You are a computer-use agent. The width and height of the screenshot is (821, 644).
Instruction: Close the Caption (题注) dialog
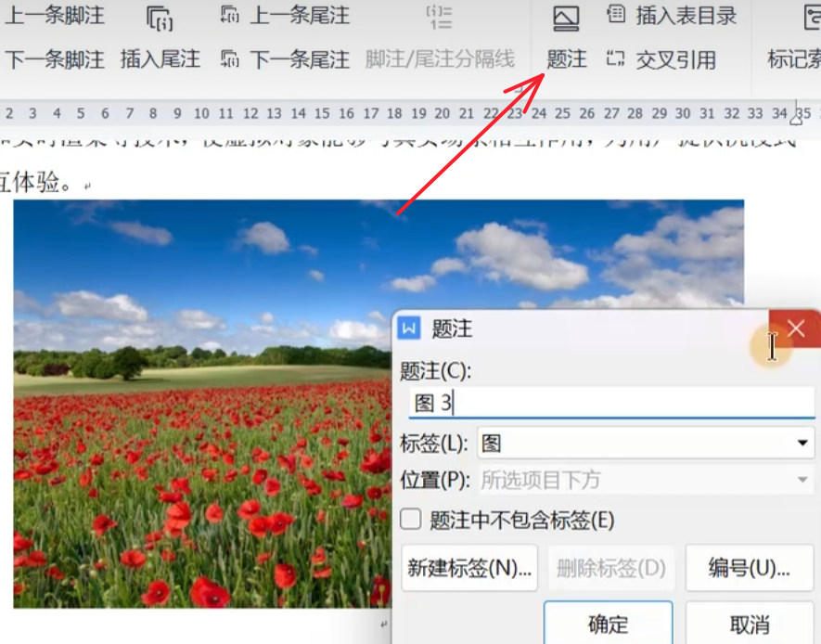point(795,328)
